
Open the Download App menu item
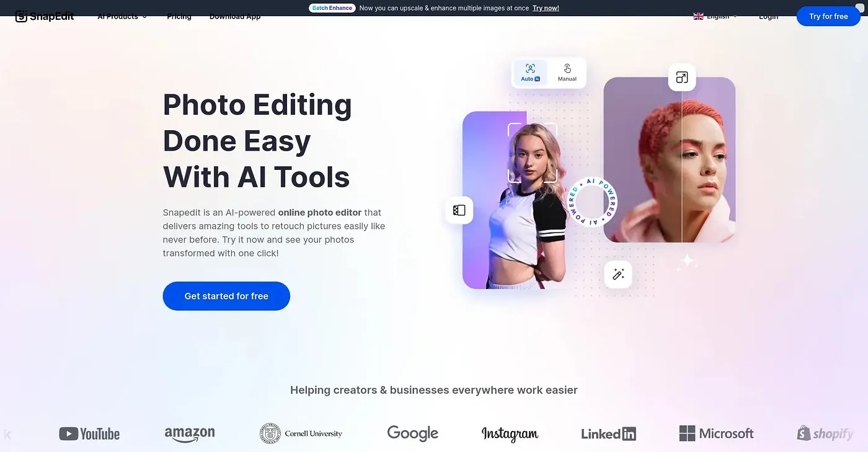click(235, 17)
